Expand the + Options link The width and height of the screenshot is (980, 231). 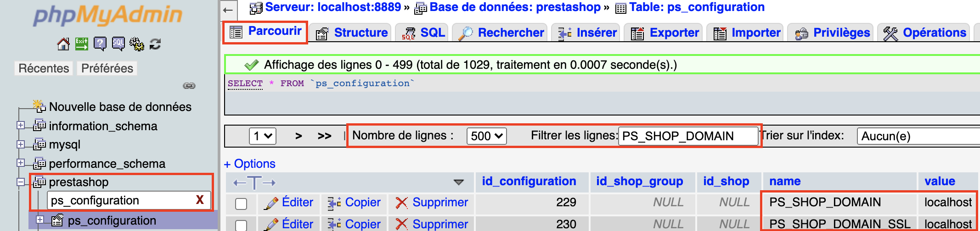coord(250,164)
